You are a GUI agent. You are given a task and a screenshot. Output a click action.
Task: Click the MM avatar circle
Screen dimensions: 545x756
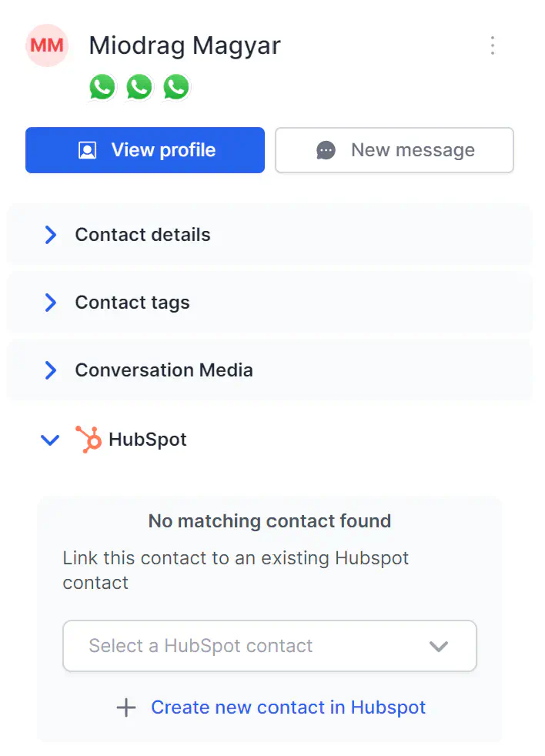coord(47,45)
